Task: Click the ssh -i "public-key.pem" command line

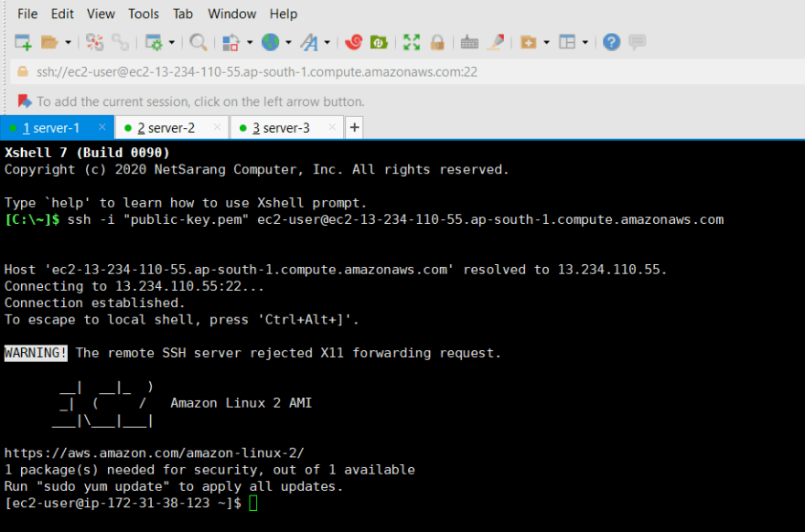Action: pos(395,219)
